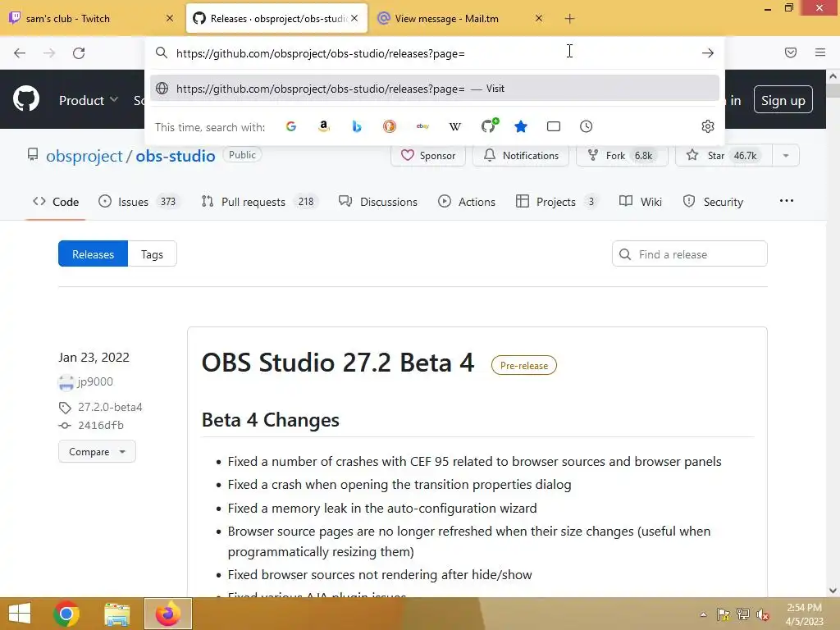Select the Visit URL suggestion row
Screen dimensions: 840x630
click(x=435, y=89)
